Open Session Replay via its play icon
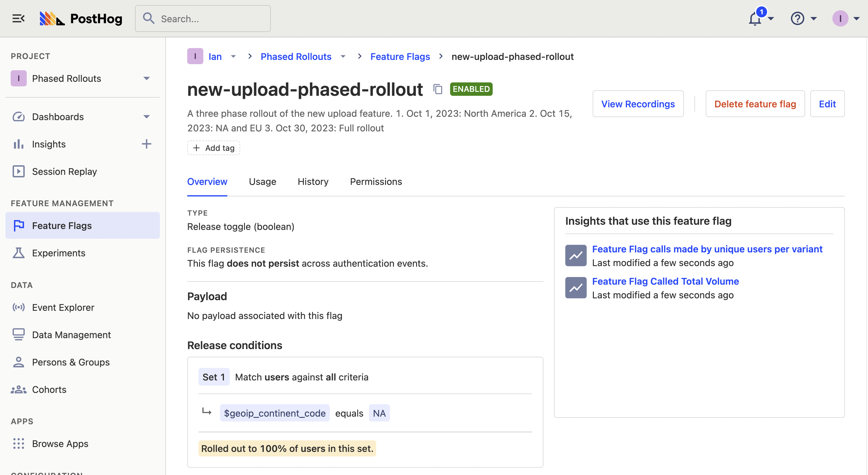Image resolution: width=868 pixels, height=475 pixels. pos(19,171)
